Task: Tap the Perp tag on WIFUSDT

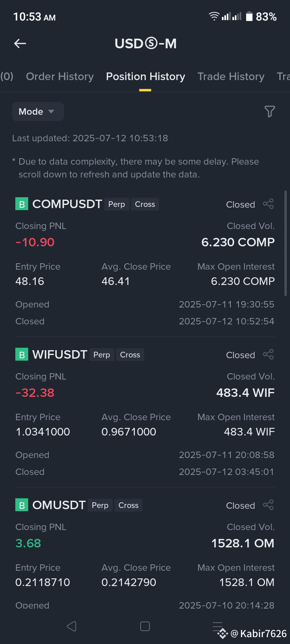Action: [x=102, y=355]
